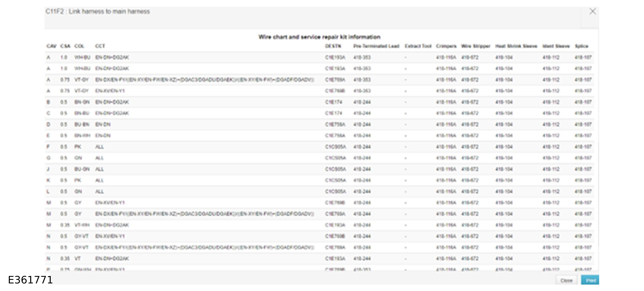Select cavity B in the CAV column

[48, 102]
